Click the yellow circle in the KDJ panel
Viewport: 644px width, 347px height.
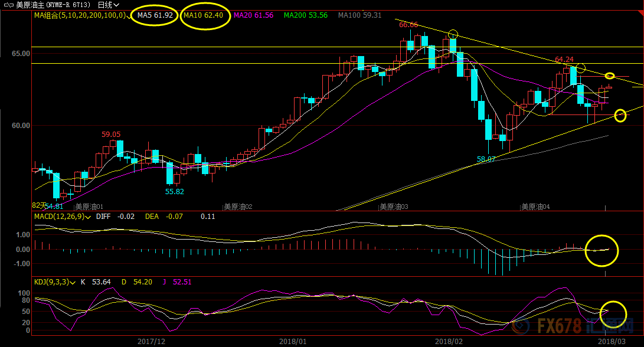point(613,313)
